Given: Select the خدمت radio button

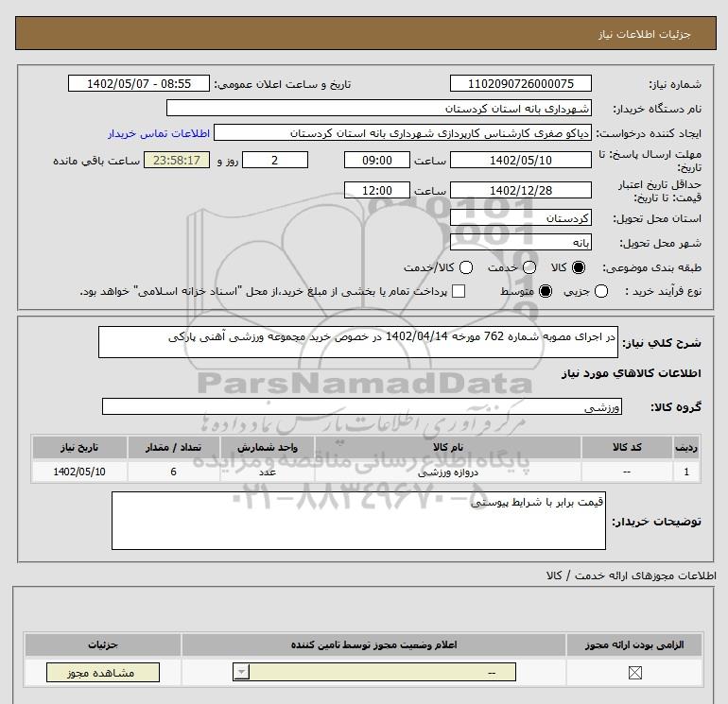Looking at the screenshot, I should pos(529,267).
